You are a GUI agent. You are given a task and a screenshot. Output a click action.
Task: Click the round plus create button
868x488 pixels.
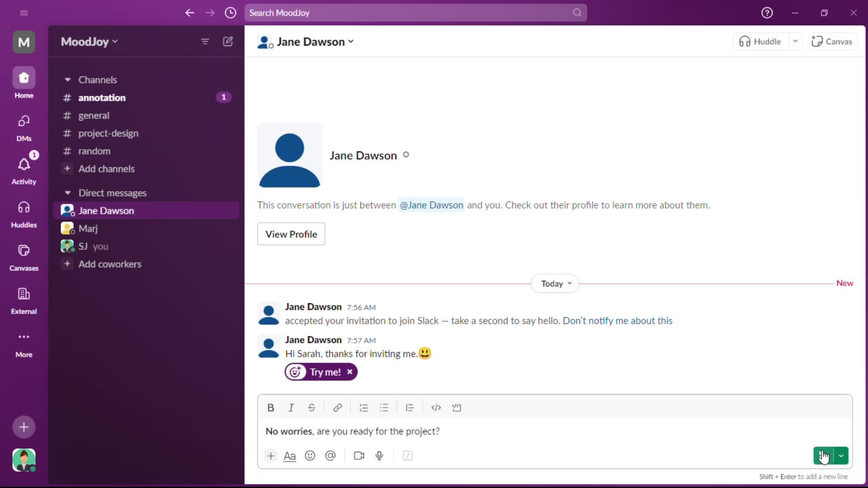(x=24, y=427)
